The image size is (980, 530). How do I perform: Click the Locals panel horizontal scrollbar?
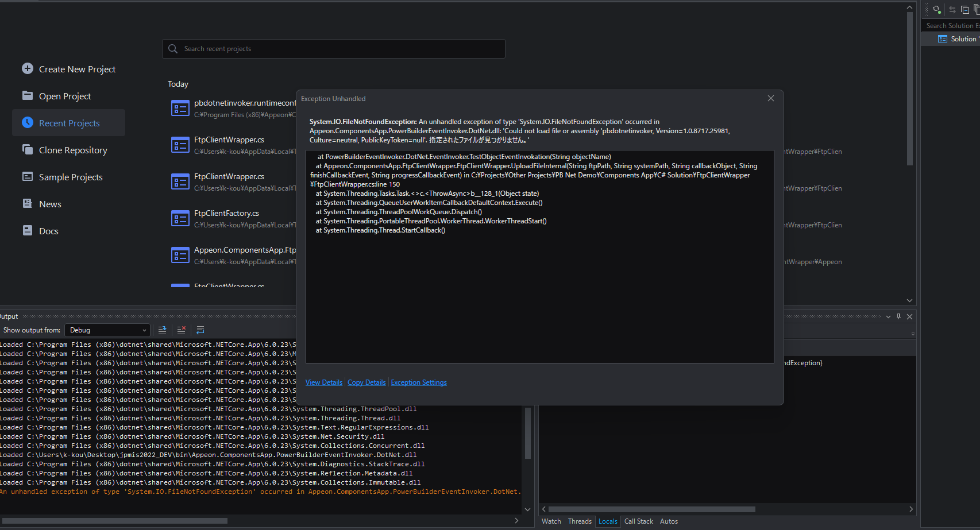651,509
